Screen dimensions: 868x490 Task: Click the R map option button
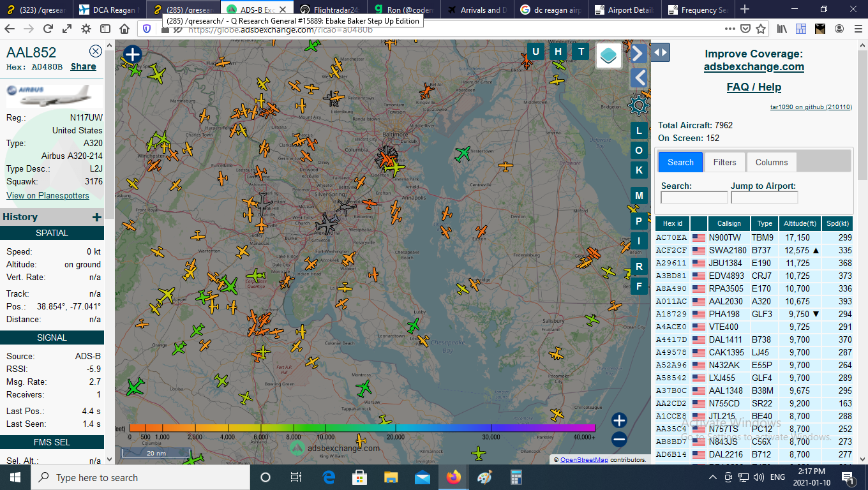[x=639, y=266]
